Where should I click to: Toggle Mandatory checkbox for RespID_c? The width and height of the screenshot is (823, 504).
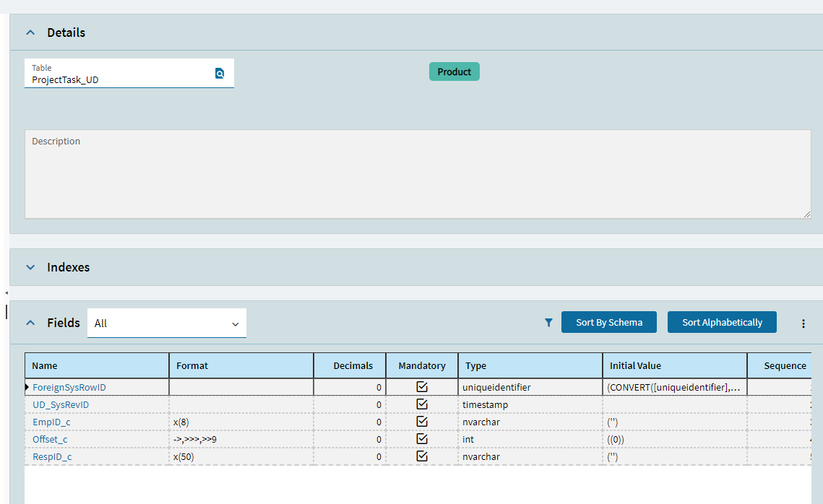422,456
